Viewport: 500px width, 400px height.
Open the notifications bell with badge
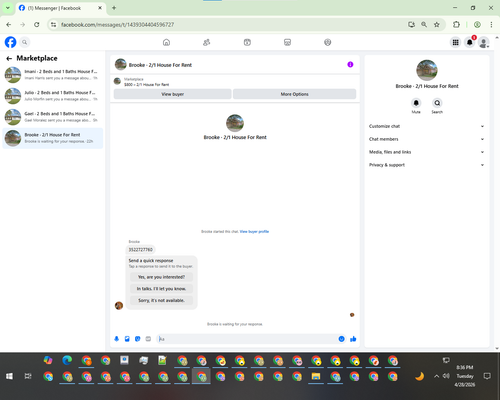click(470, 42)
